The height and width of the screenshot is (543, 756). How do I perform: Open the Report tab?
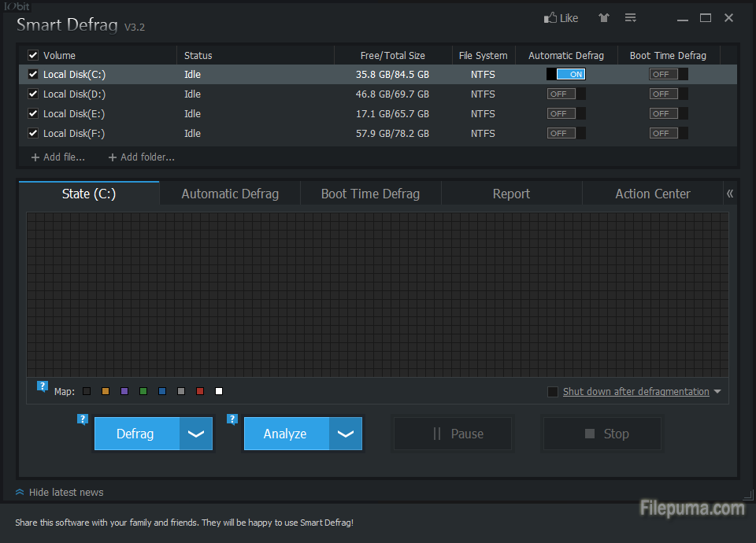(511, 194)
